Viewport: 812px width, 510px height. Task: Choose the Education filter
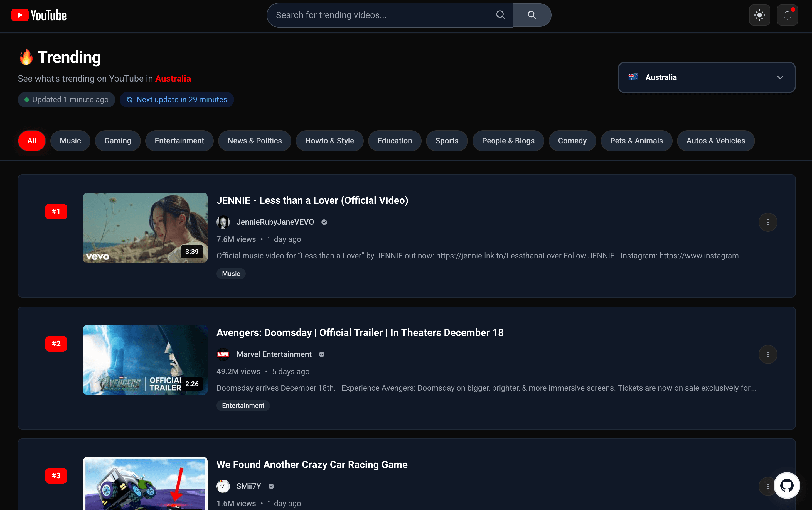pos(395,141)
